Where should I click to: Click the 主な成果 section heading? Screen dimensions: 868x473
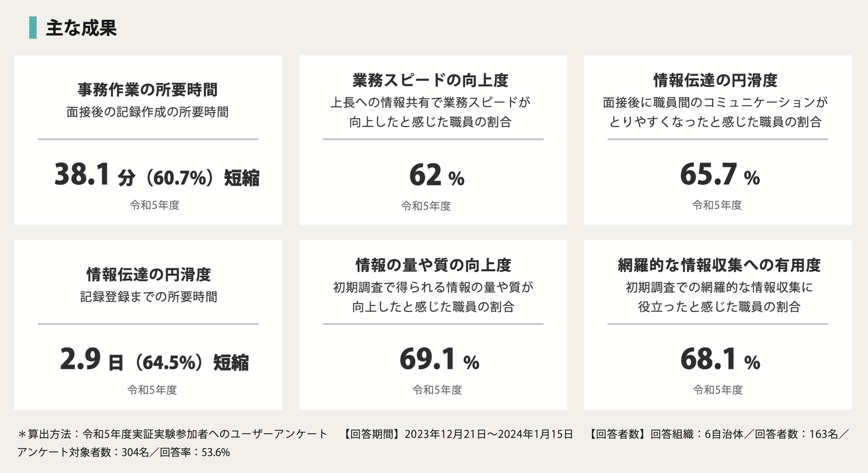coord(81,28)
